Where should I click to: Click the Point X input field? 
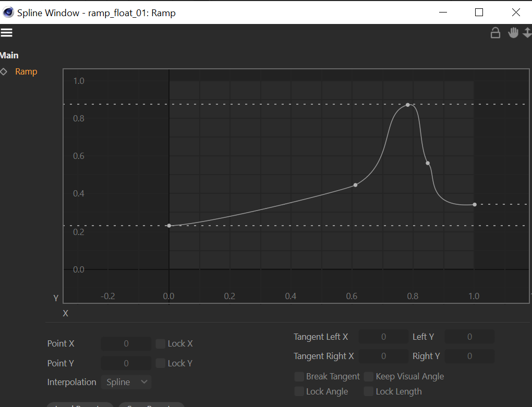[126, 343]
